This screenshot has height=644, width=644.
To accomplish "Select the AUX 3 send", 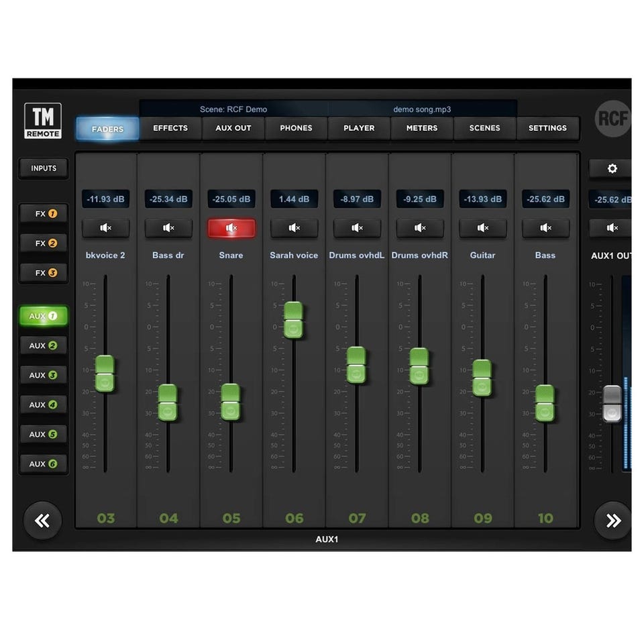I will (44, 375).
